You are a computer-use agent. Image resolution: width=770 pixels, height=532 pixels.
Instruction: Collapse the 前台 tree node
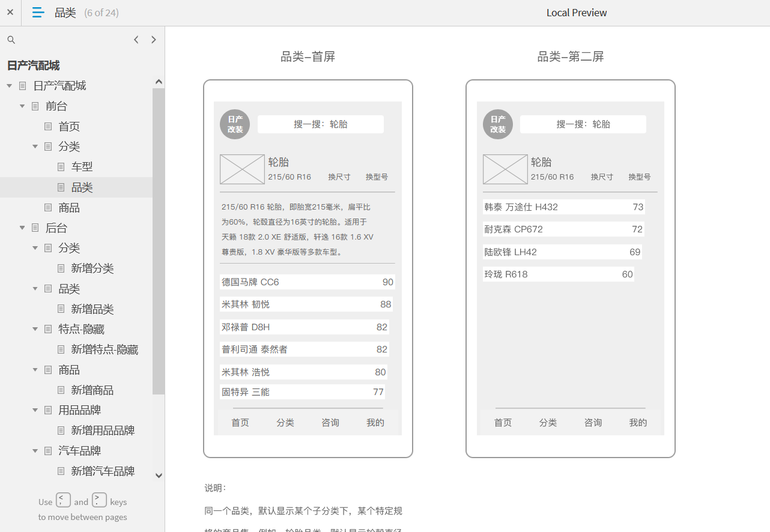(x=22, y=106)
